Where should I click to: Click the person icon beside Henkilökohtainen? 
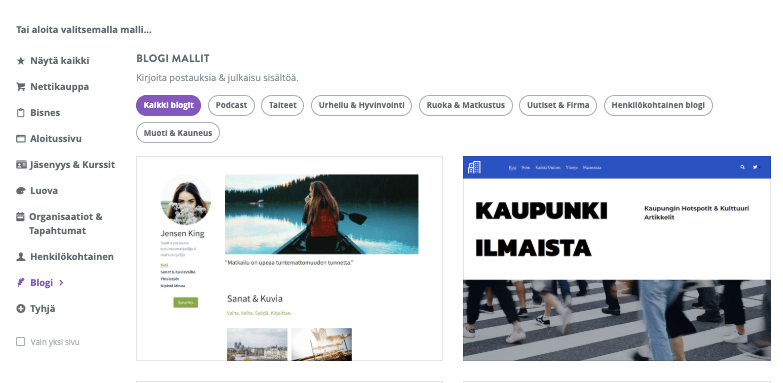coord(20,257)
